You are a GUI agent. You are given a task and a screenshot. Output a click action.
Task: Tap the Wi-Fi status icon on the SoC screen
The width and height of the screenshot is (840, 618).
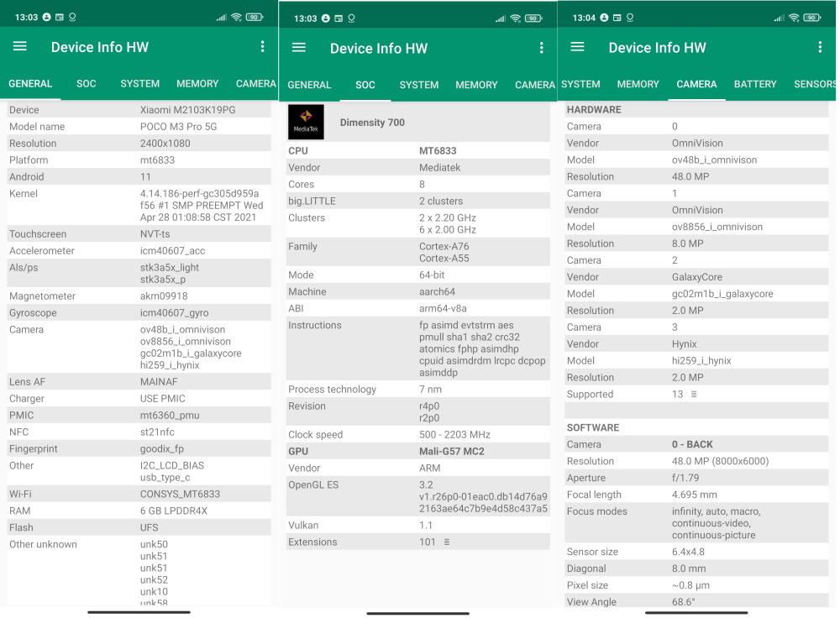516,18
